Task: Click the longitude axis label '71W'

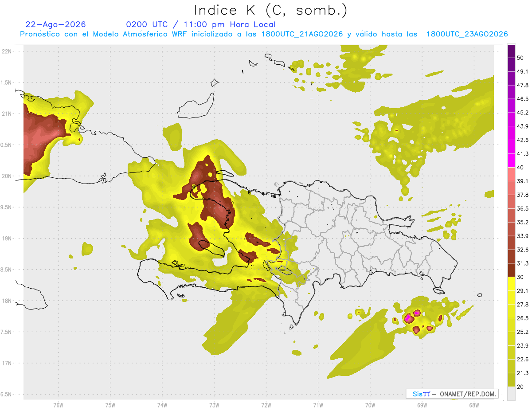Action: tap(318, 405)
